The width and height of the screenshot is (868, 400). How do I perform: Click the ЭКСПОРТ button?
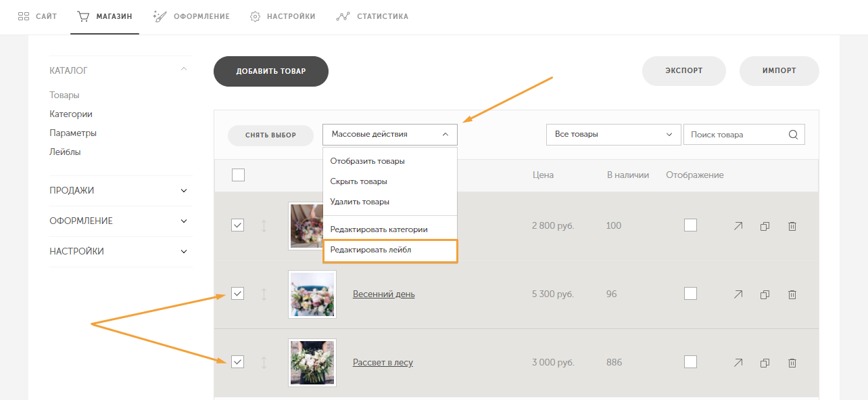click(x=683, y=70)
